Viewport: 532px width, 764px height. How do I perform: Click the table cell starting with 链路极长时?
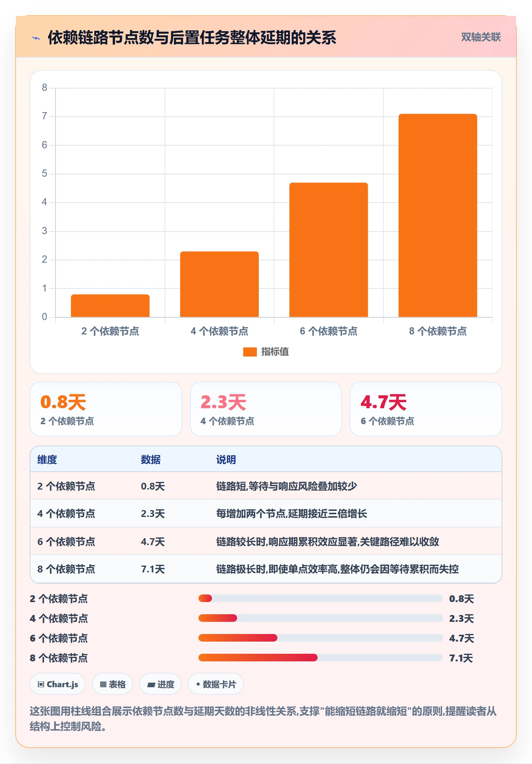point(337,569)
